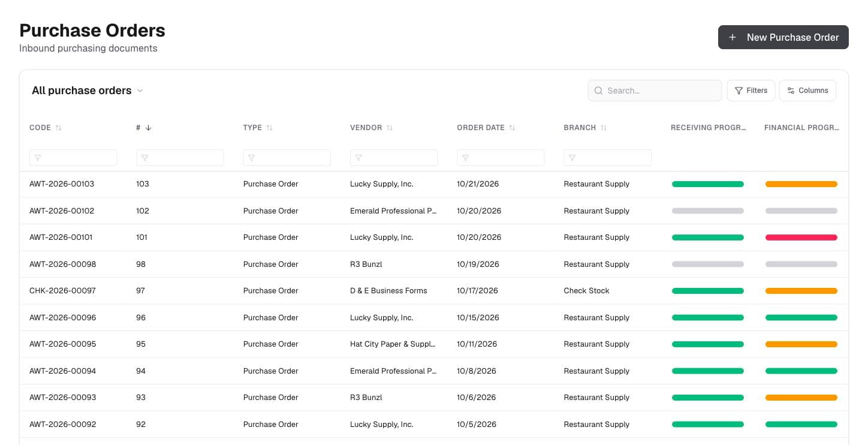Click R3 Bunzl vendor in AWT-2026-00098 row
Viewport: 868px width, 445px height.
[366, 264]
